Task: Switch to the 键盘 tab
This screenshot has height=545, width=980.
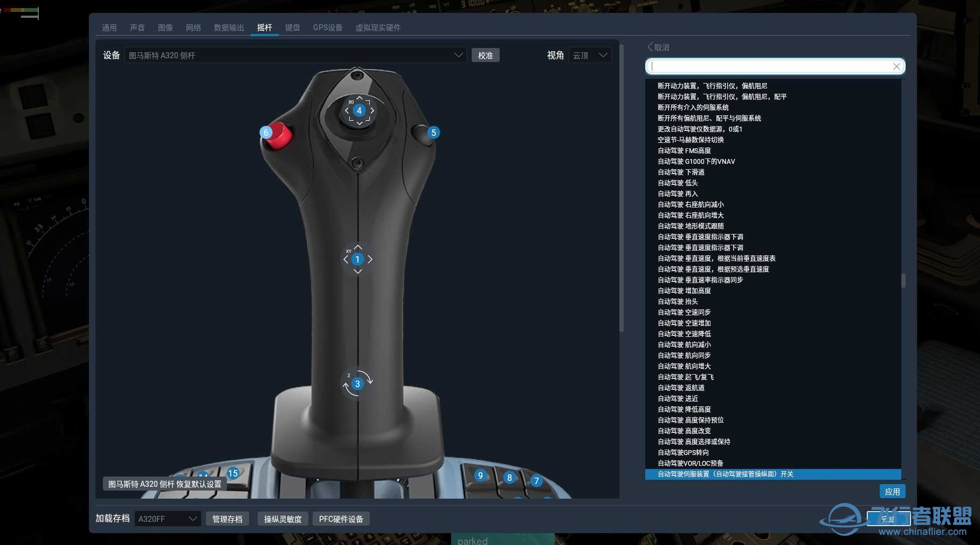Action: click(x=293, y=27)
